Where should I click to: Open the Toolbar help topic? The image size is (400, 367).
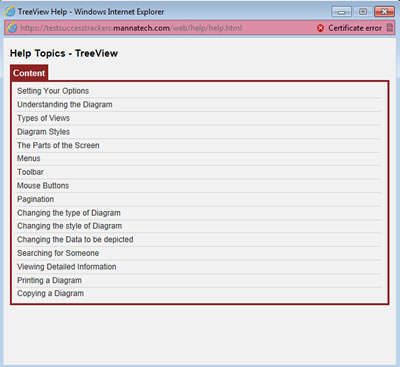click(30, 172)
